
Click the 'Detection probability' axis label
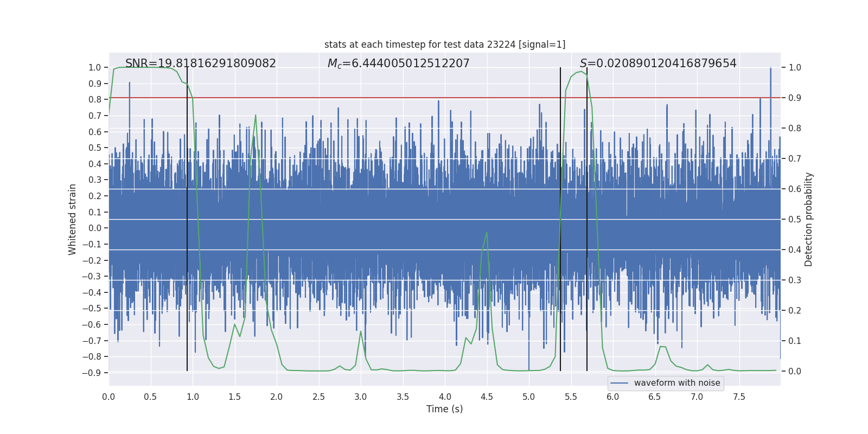(x=809, y=219)
